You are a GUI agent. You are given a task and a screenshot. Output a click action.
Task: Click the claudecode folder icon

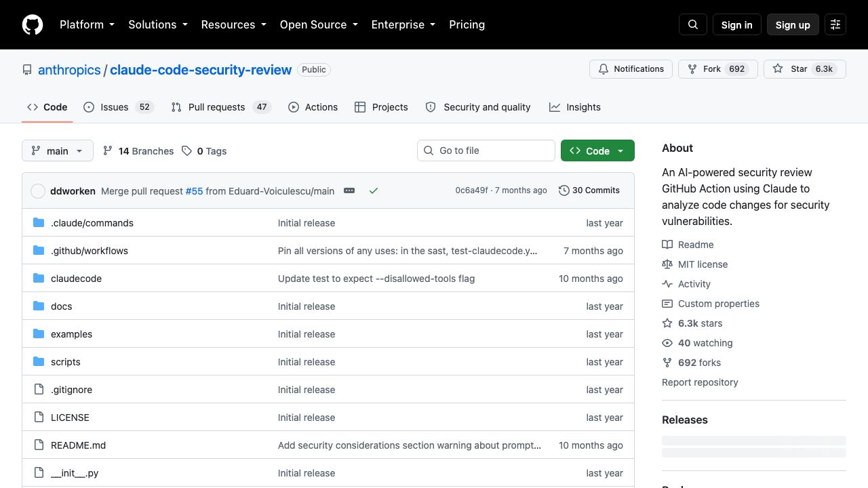tap(39, 279)
